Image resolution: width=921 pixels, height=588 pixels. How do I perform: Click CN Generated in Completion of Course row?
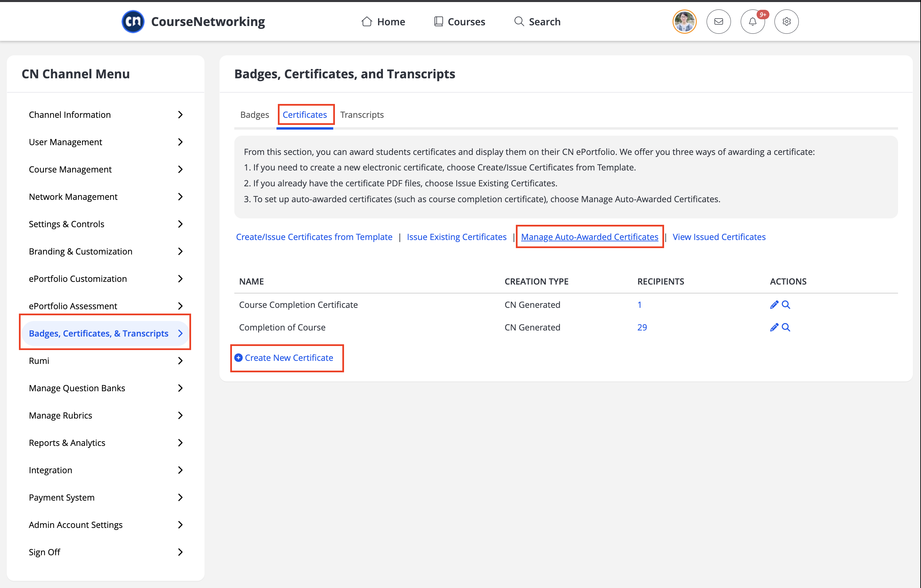532,327
